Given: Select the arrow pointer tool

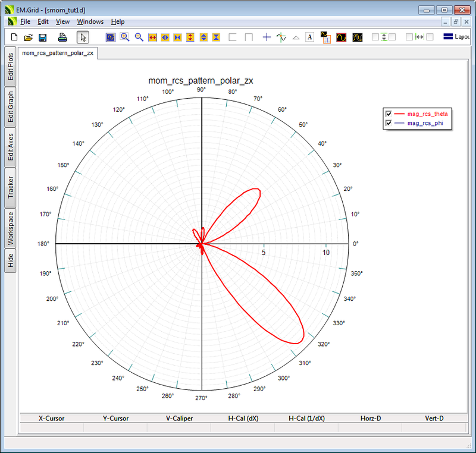Looking at the screenshot, I should pos(83,37).
